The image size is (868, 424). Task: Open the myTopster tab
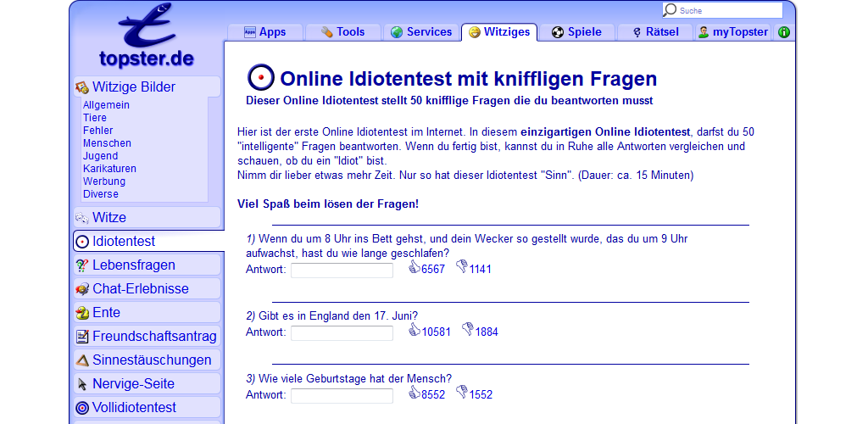click(x=733, y=32)
